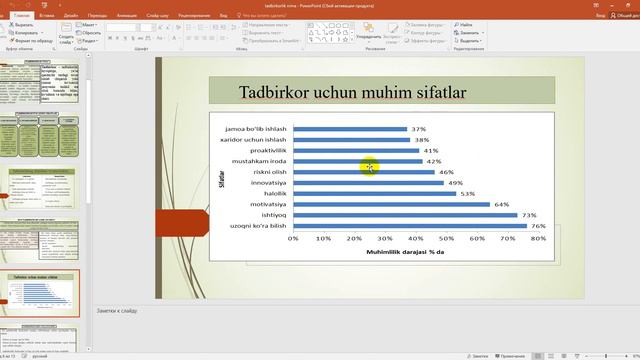Open Контур фигуры shape outline
This screenshot has width=640, height=360.
[423, 33]
